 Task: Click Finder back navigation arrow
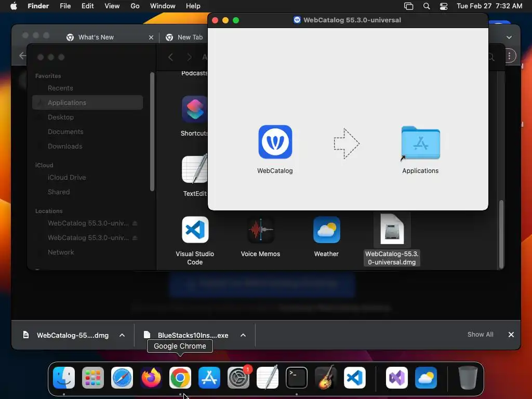pyautogui.click(x=170, y=57)
